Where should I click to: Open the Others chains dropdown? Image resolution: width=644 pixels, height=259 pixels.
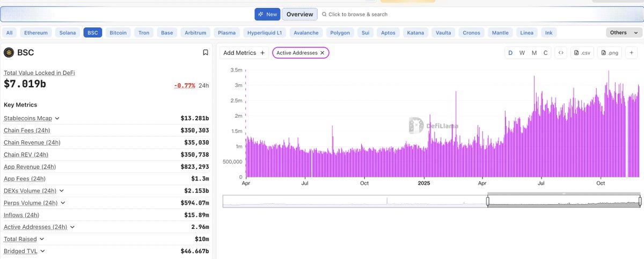[623, 33]
